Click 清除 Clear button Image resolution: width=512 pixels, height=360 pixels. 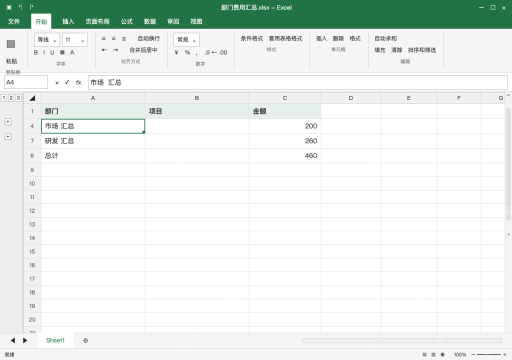coord(397,50)
